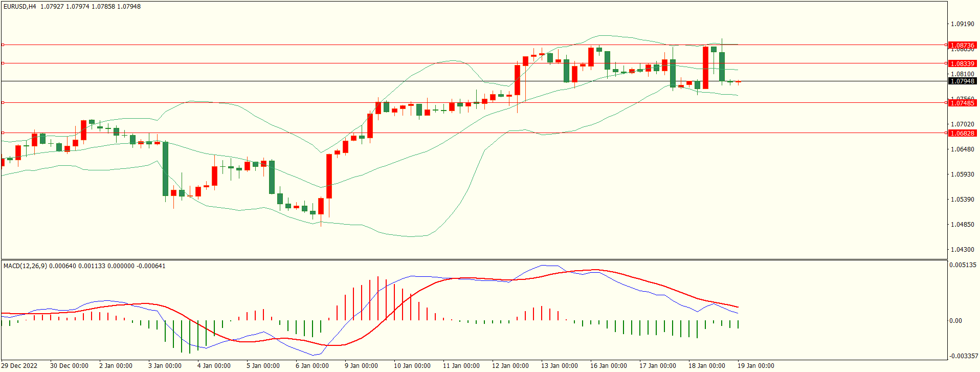Click the 4 Jan 00:00 date label
This screenshot has width=980, height=372.
[214, 366]
